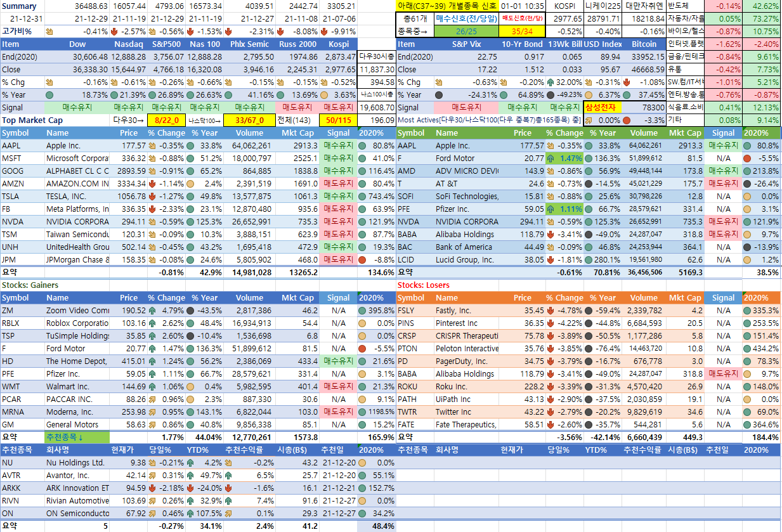Click the black circle beside ZM's -43.5%

[190, 311]
